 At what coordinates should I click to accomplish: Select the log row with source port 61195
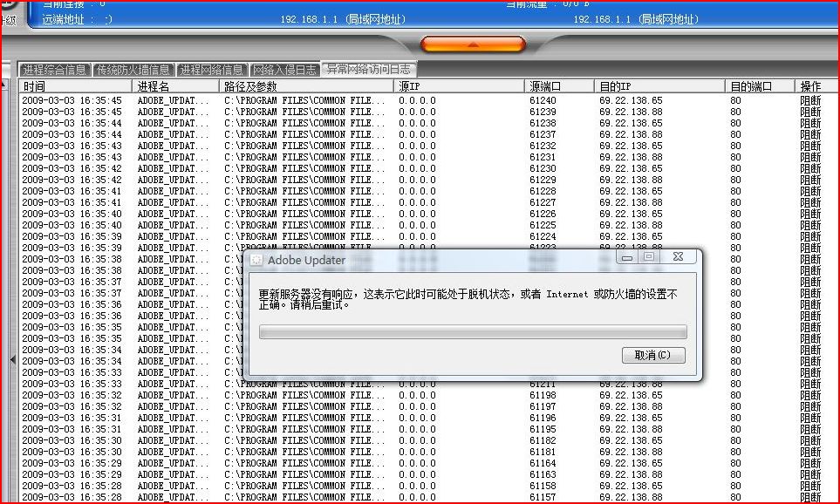click(x=428, y=430)
